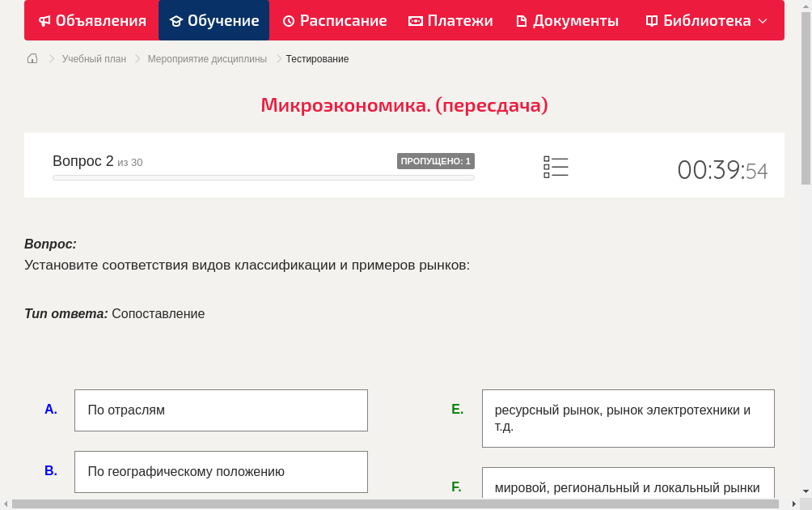Follow the Учебный план breadcrumb link
The image size is (812, 510).
pos(94,58)
